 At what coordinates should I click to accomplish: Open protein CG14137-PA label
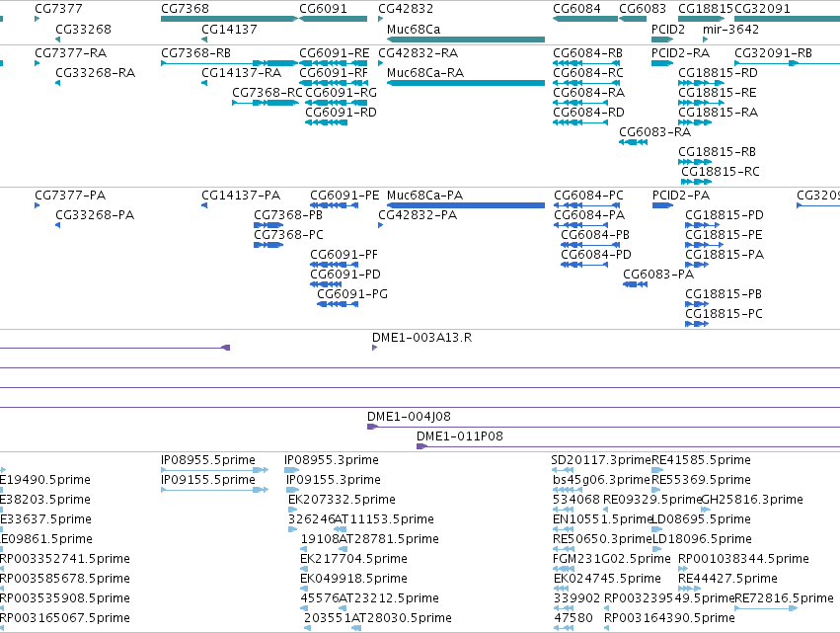pyautogui.click(x=241, y=196)
